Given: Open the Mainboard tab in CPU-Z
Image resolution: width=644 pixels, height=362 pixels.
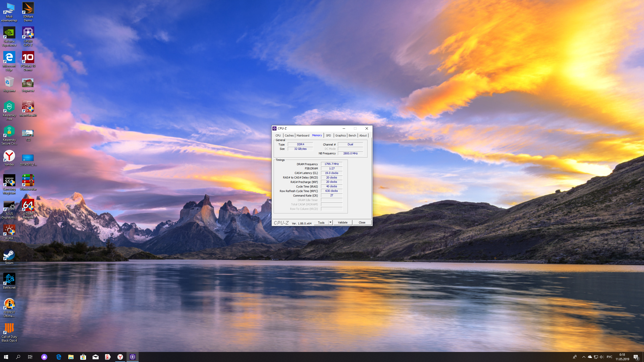Looking at the screenshot, I should (303, 135).
